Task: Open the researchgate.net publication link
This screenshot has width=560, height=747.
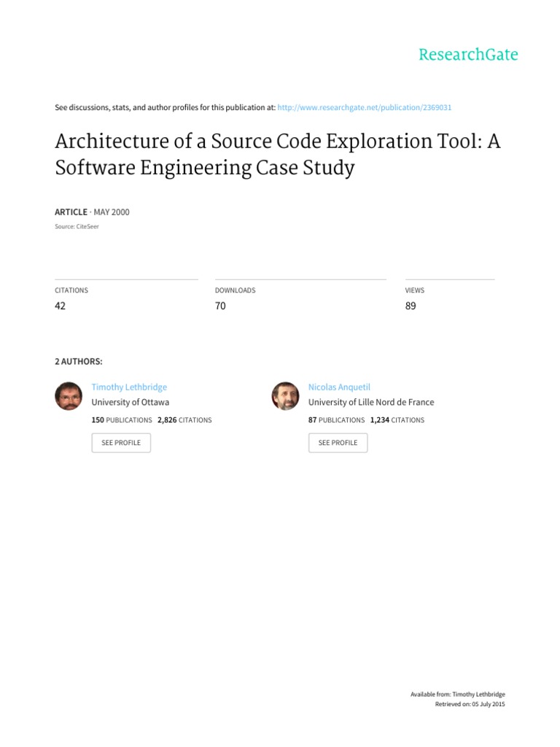Action: pyautogui.click(x=365, y=107)
